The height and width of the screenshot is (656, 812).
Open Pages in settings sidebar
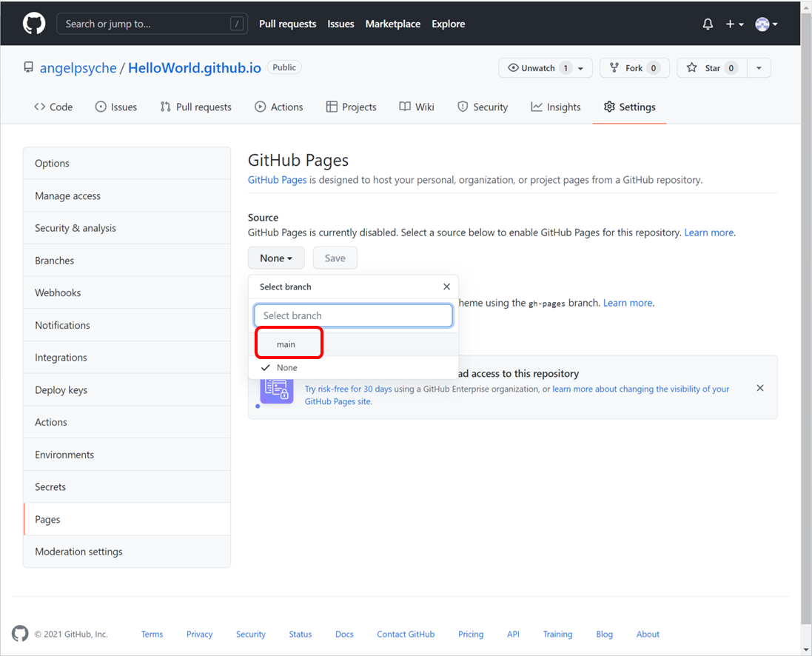[x=127, y=519]
